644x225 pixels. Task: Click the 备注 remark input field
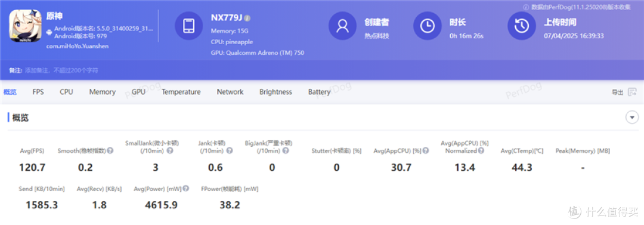(x=61, y=70)
